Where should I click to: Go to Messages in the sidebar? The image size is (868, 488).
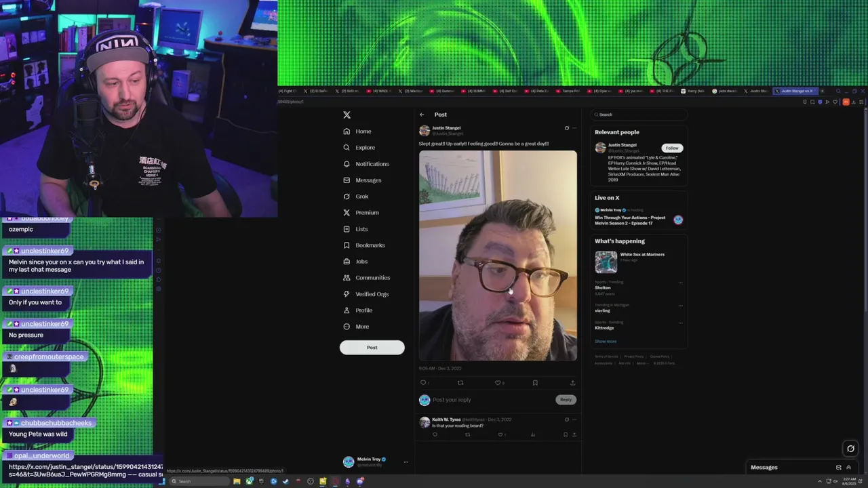pyautogui.click(x=362, y=180)
